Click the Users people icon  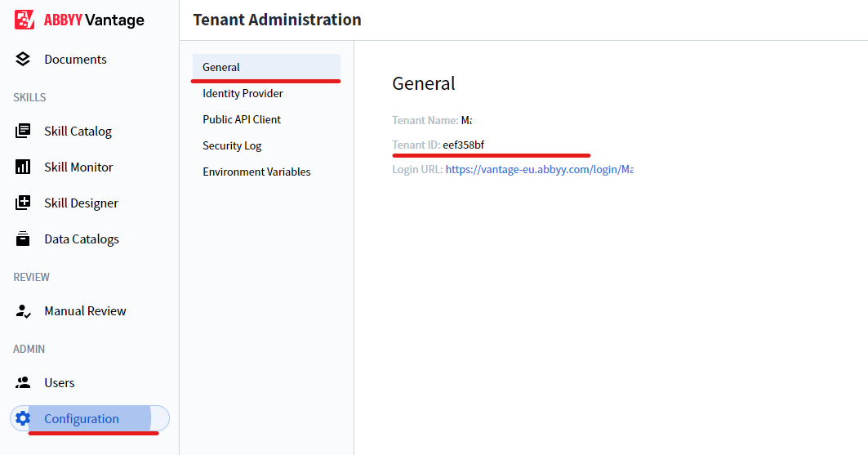(x=23, y=382)
